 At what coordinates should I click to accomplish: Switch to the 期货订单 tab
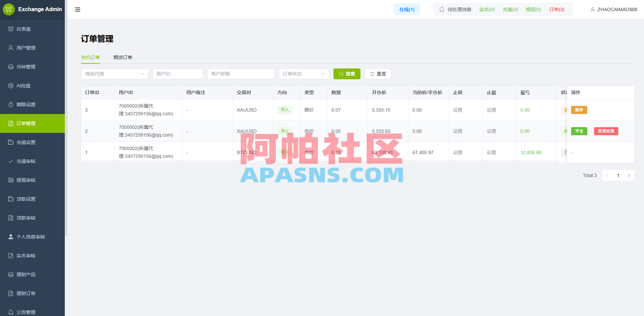(123, 57)
